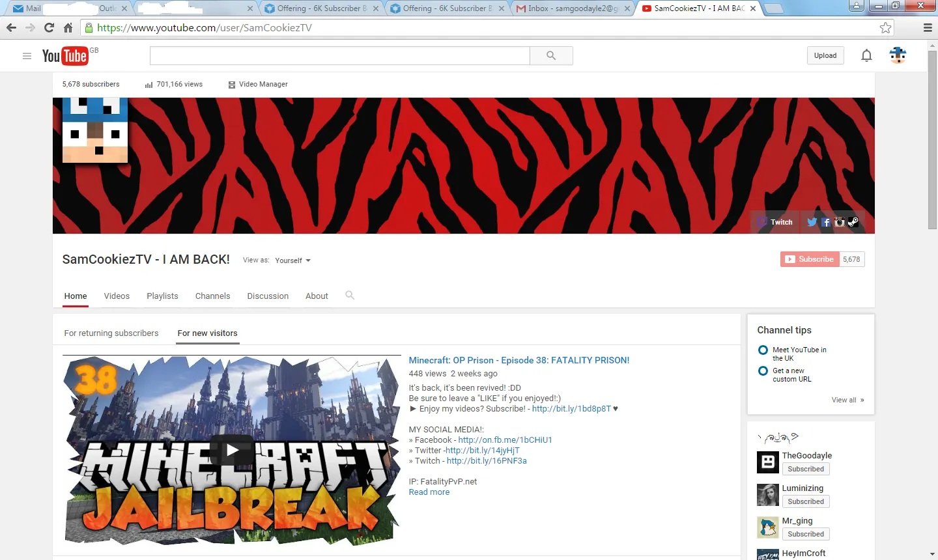Image resolution: width=938 pixels, height=560 pixels.
Task: Switch to the Inbox Gmail browser tab
Action: 573,8
